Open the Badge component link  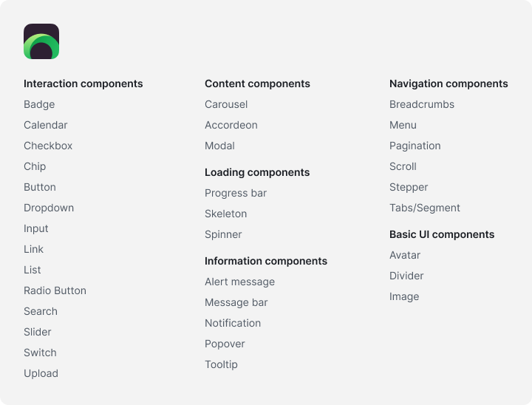[39, 104]
